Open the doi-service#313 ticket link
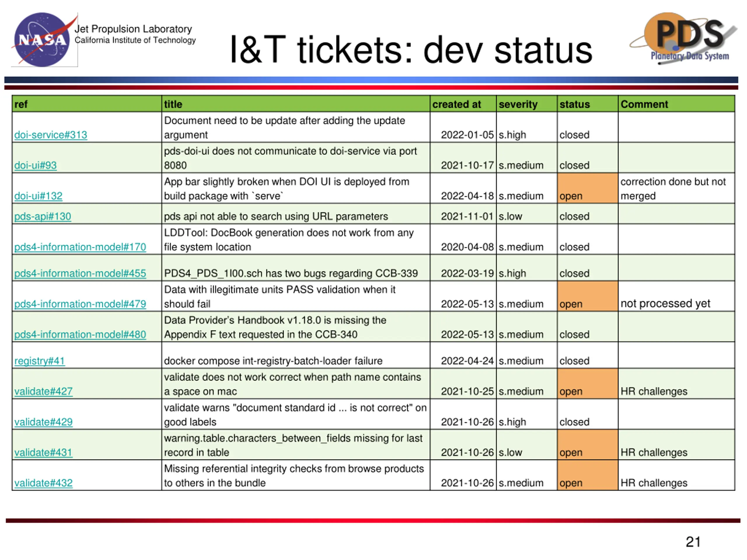 click(x=51, y=135)
